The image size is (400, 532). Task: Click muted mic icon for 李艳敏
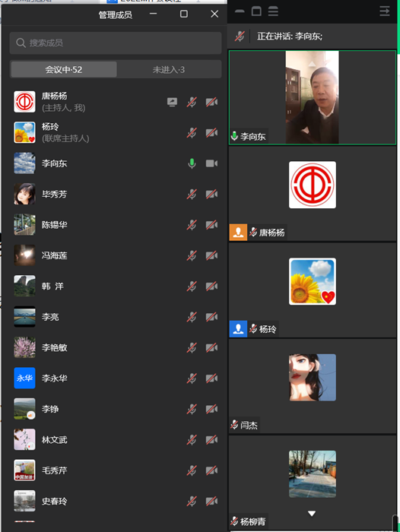point(192,348)
